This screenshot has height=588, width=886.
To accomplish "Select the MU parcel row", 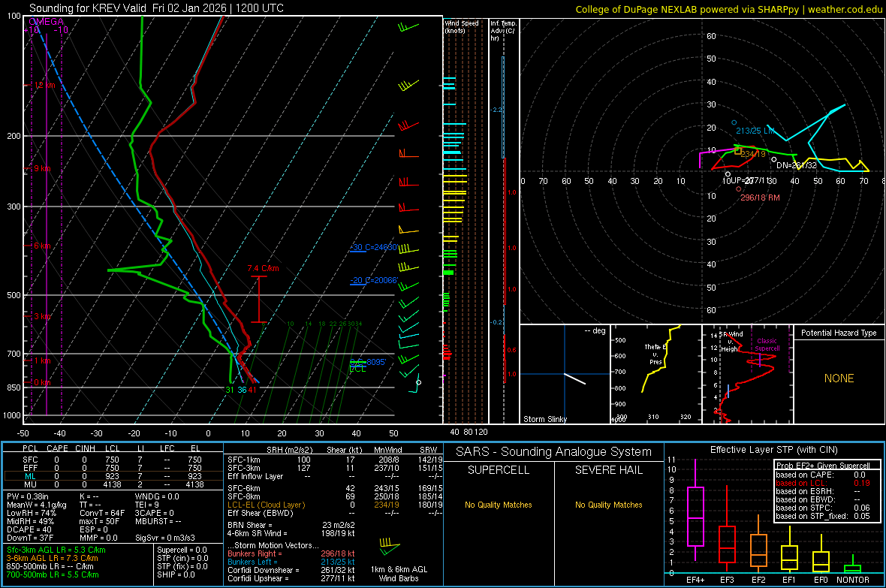I will (113, 484).
